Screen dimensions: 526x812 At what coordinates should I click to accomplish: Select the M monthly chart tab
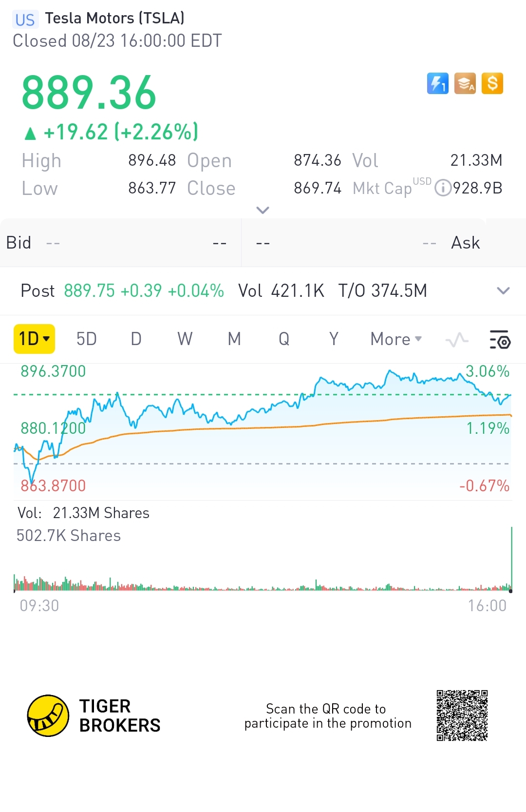coord(234,339)
